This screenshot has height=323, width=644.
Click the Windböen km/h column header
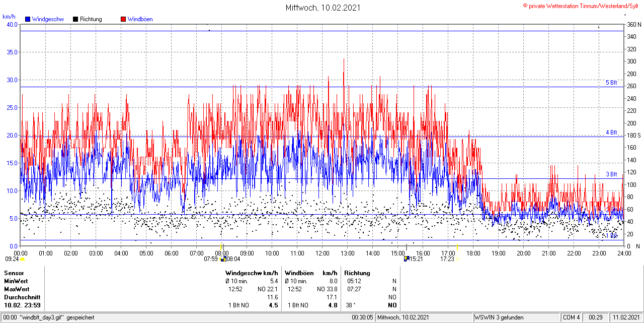(311, 273)
